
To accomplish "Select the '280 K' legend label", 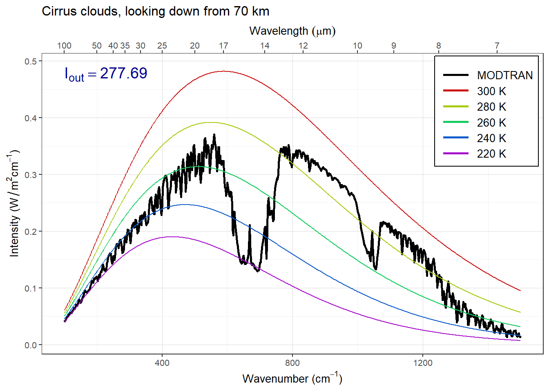I will [x=491, y=107].
